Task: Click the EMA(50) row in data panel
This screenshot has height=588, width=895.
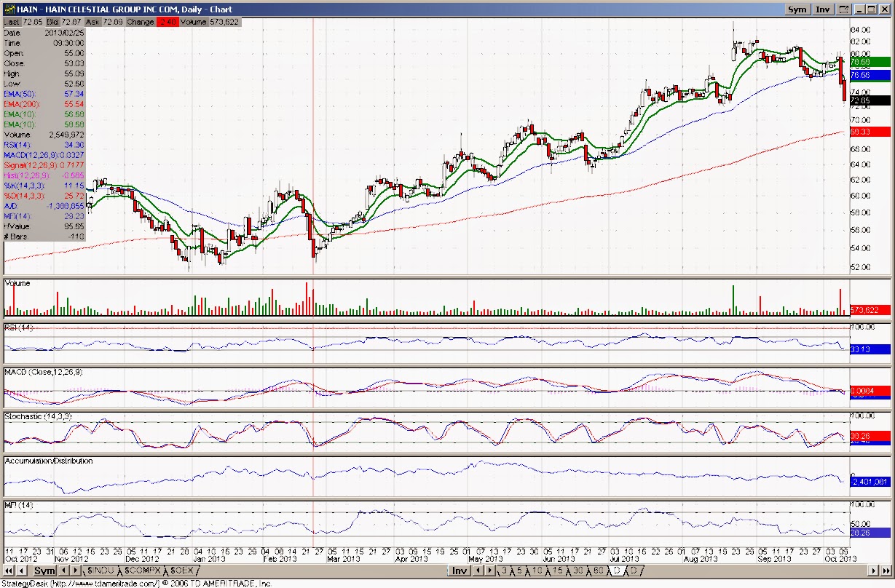Action: (x=44, y=94)
